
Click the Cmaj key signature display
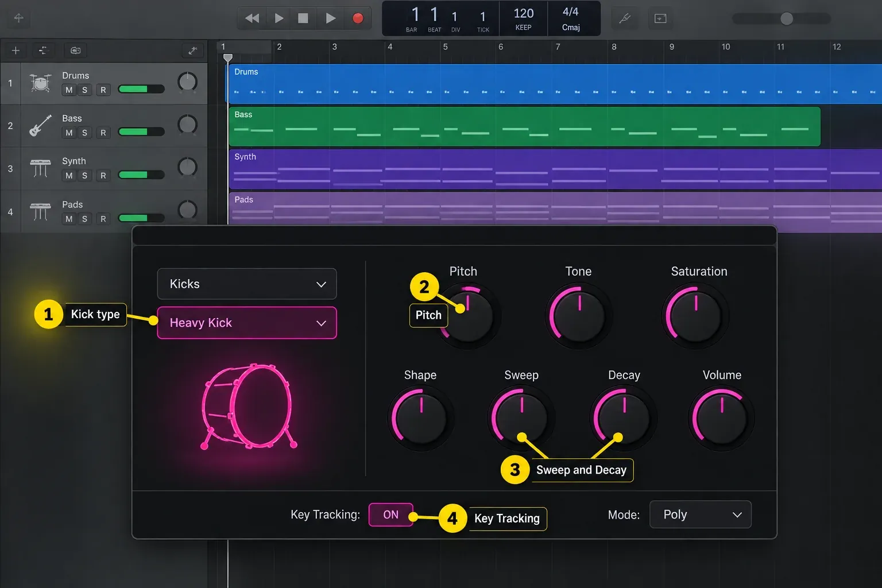571,28
